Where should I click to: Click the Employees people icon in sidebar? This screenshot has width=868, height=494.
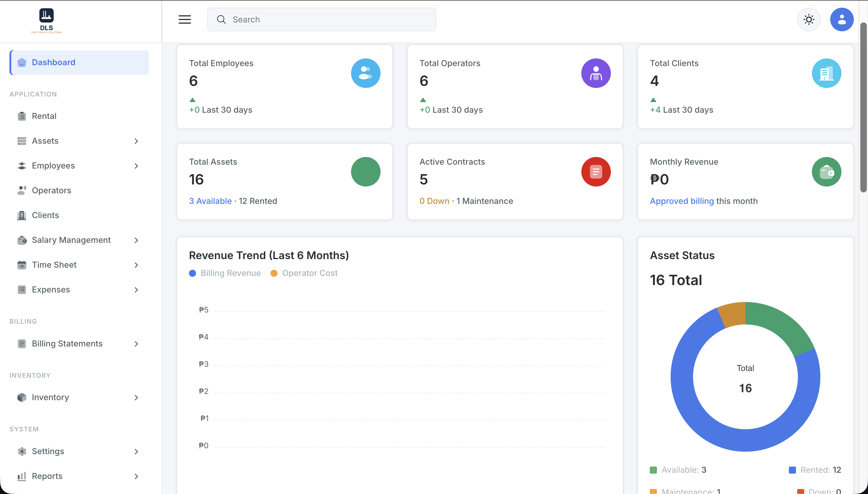coord(22,166)
